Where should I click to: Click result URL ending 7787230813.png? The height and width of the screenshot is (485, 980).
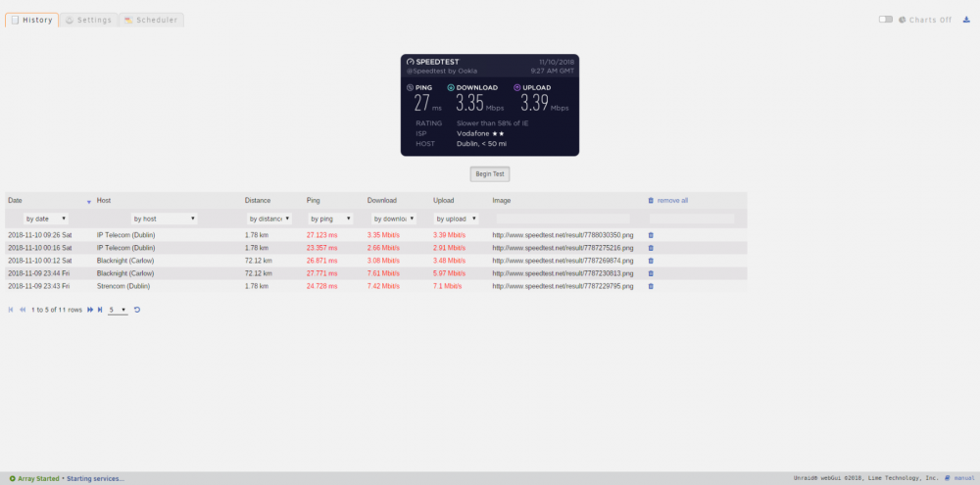pos(563,273)
